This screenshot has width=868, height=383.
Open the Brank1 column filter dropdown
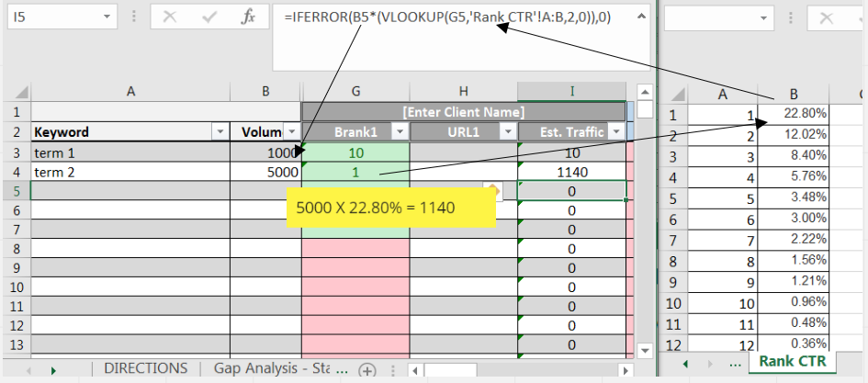pyautogui.click(x=400, y=132)
